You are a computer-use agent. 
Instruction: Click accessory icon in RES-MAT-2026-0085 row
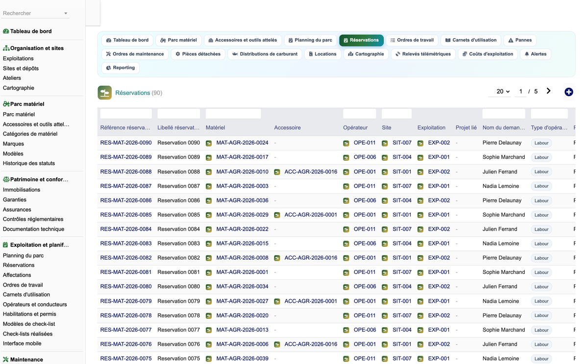click(x=277, y=215)
